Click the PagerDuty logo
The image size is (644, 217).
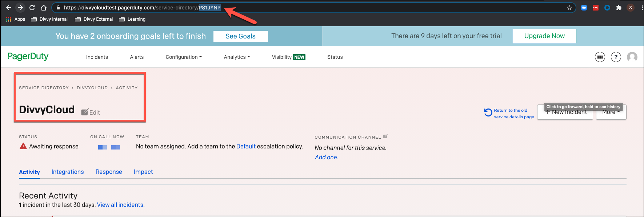pyautogui.click(x=28, y=57)
